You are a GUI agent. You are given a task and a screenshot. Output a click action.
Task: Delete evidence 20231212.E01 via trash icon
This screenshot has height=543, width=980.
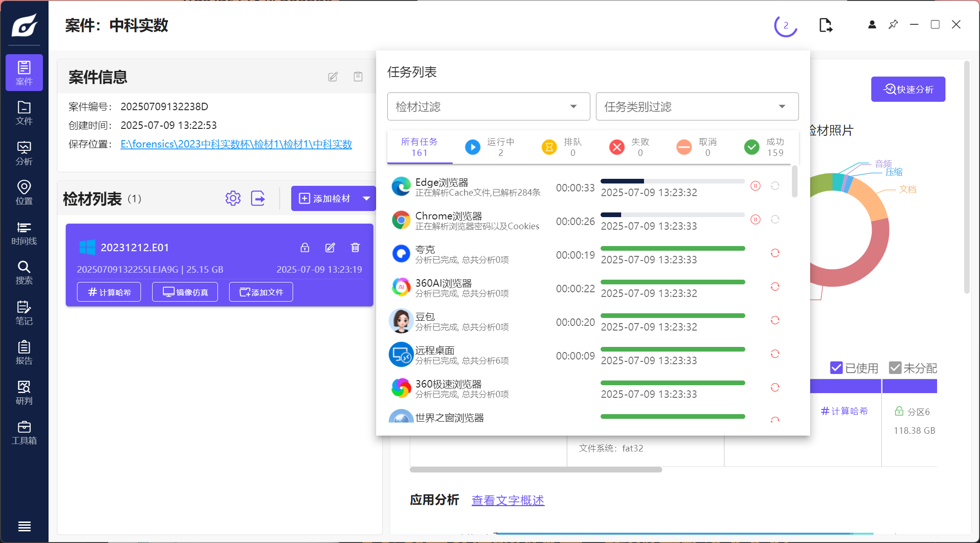pos(355,247)
